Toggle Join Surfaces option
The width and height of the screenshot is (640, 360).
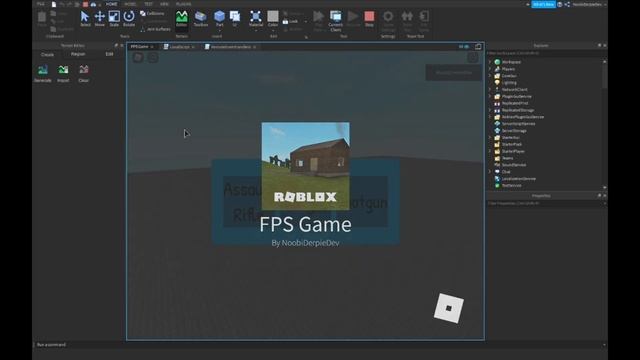point(155,29)
